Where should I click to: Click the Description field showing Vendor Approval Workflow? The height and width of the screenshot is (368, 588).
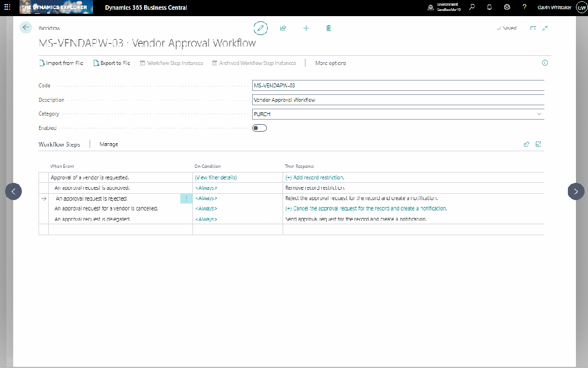click(345, 99)
